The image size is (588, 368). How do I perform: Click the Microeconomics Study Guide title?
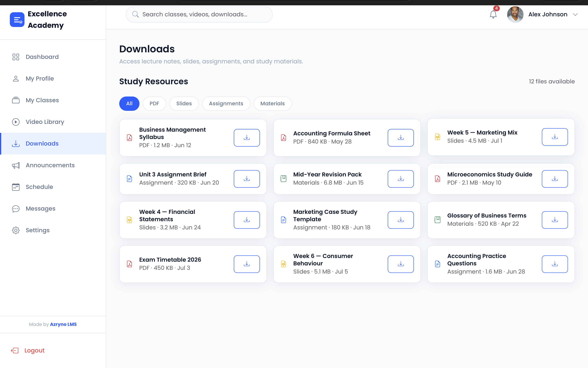490,175
